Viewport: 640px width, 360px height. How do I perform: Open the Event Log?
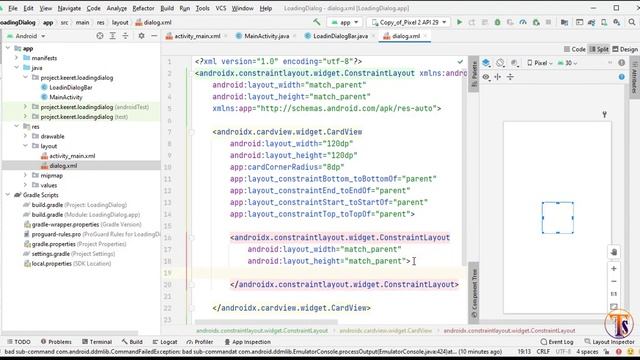[557, 342]
